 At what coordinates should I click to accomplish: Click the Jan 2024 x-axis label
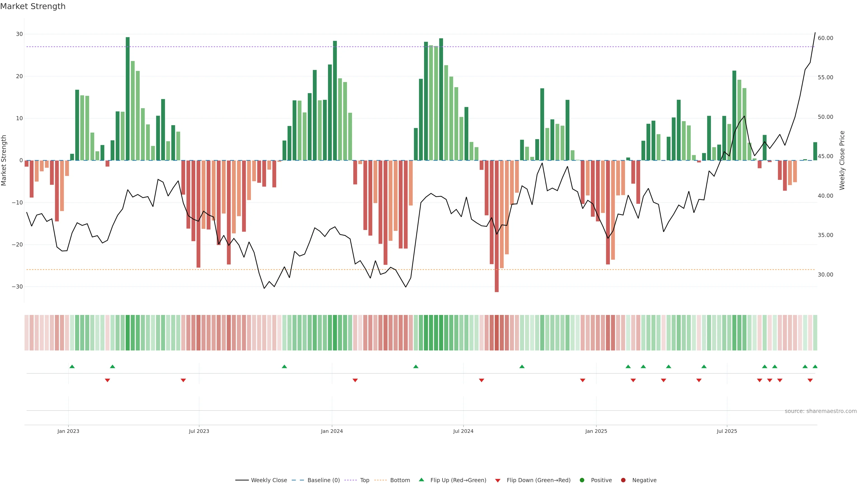point(332,431)
